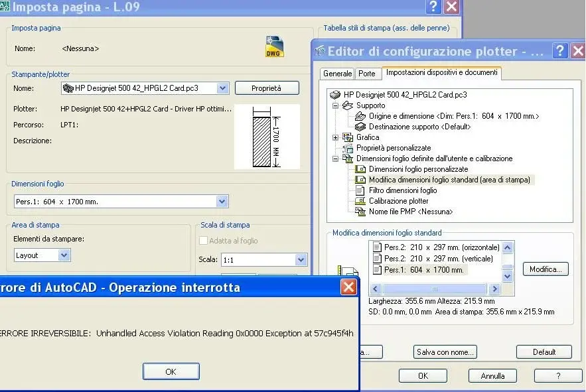
Task: Select the Calibrazione plotter icon
Action: (x=360, y=201)
